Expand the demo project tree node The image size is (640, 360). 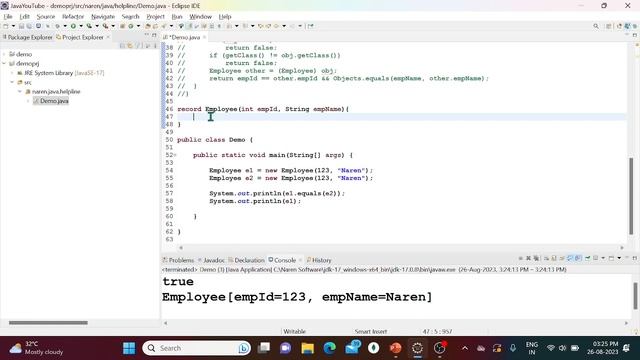[4, 54]
